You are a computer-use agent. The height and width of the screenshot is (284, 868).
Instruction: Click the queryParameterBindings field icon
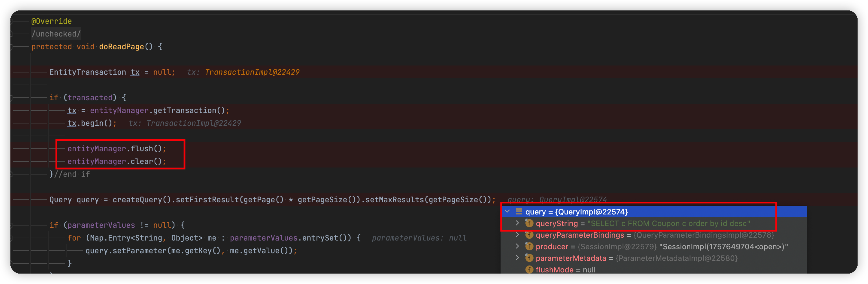click(x=529, y=235)
